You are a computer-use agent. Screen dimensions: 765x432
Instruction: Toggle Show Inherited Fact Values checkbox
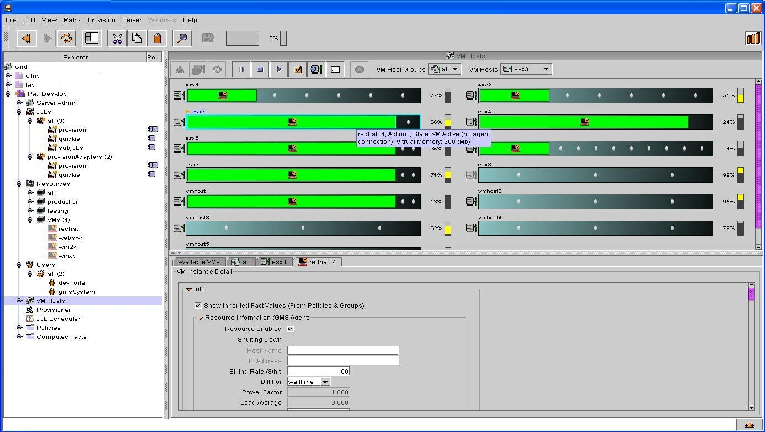198,305
